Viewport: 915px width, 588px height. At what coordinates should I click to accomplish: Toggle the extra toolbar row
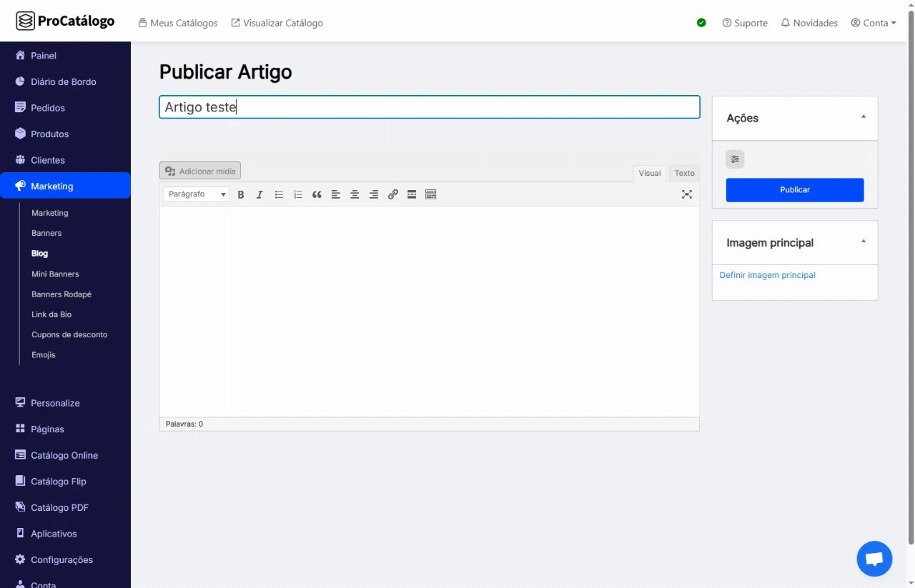coord(430,194)
